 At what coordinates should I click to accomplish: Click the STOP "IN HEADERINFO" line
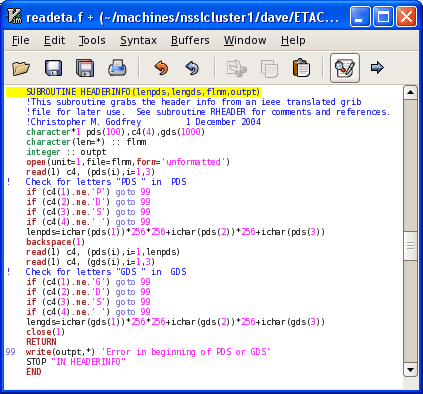pyautogui.click(x=76, y=362)
